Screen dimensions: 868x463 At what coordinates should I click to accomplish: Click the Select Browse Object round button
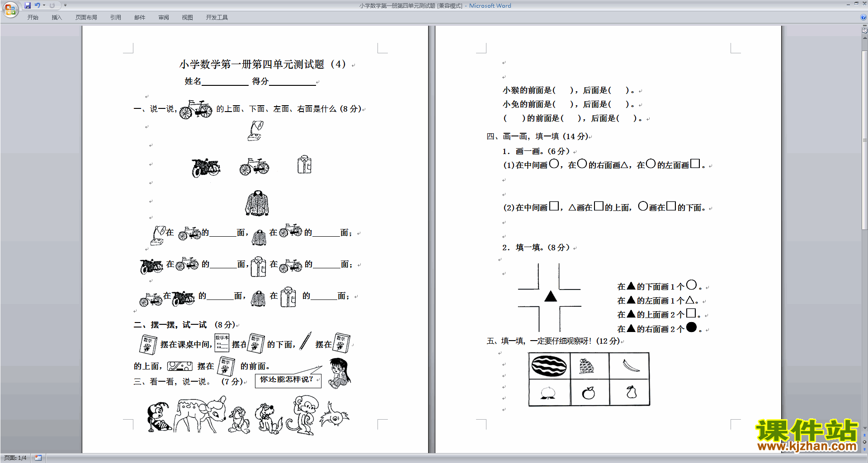(865, 442)
